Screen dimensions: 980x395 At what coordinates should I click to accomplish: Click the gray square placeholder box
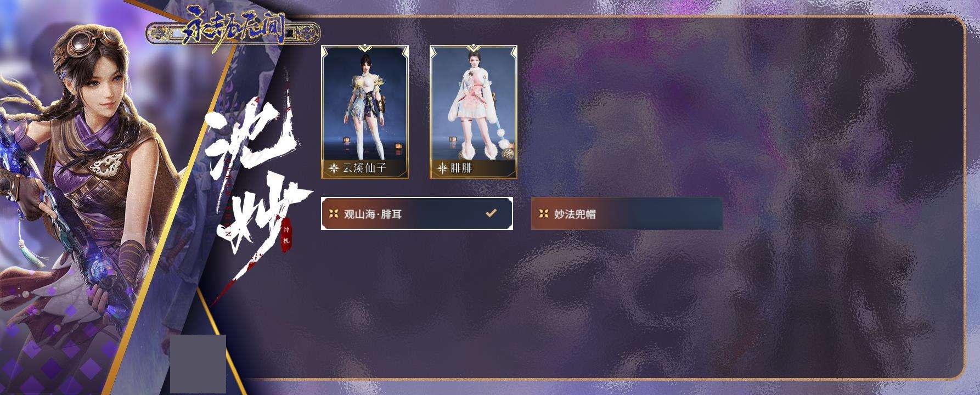(x=198, y=364)
